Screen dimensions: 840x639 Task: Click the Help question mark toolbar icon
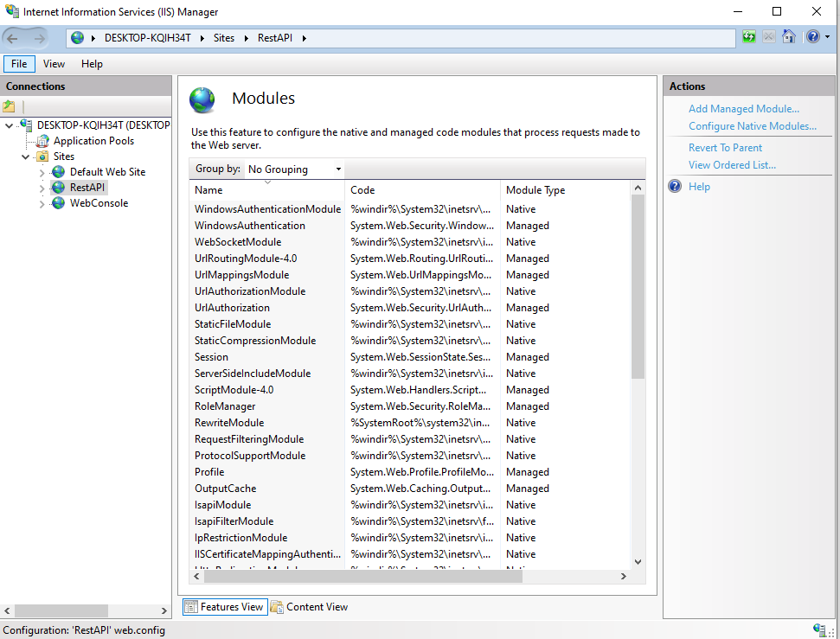(812, 37)
